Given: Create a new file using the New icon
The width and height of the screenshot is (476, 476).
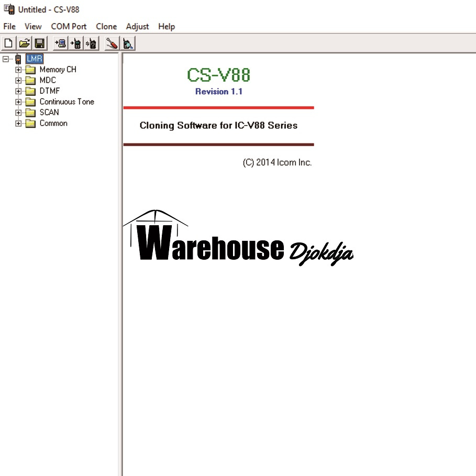Looking at the screenshot, I should (8, 43).
